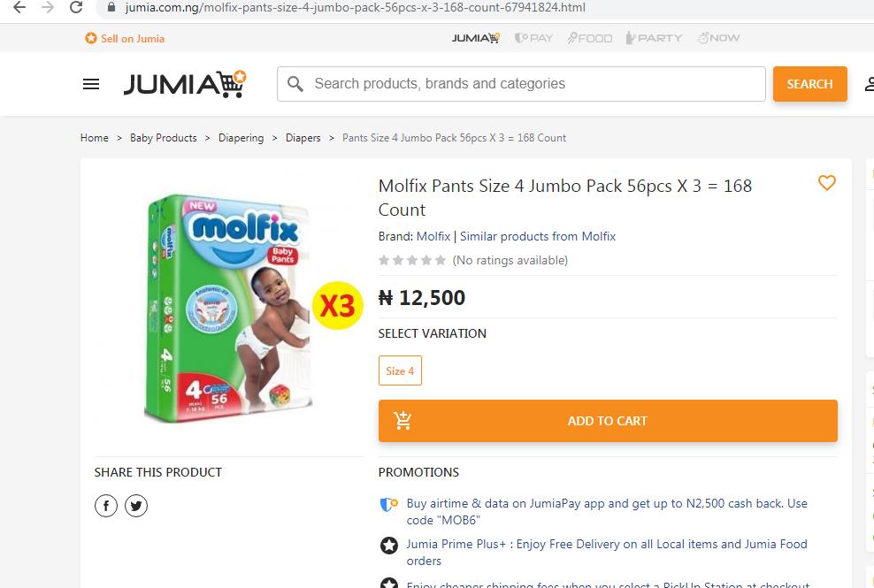Click the ADD TO CART button
Image resolution: width=874 pixels, height=588 pixels.
[x=607, y=421]
